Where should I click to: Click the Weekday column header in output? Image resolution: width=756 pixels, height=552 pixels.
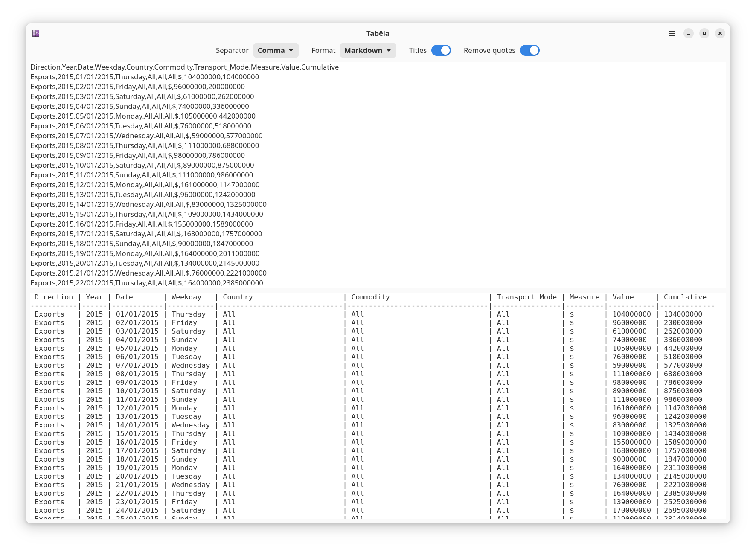coord(186,297)
